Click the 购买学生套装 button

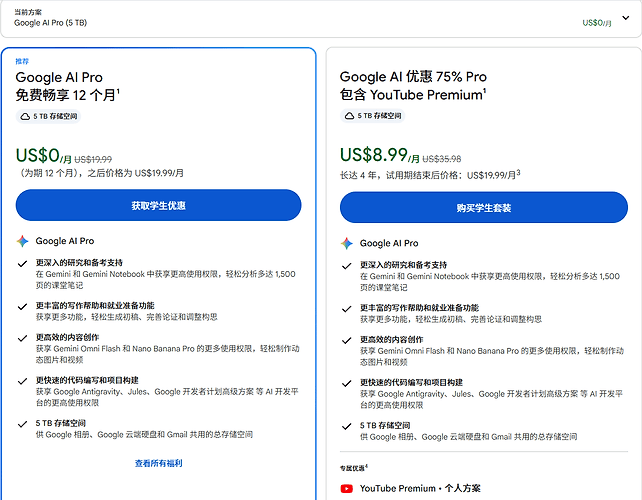pos(484,208)
